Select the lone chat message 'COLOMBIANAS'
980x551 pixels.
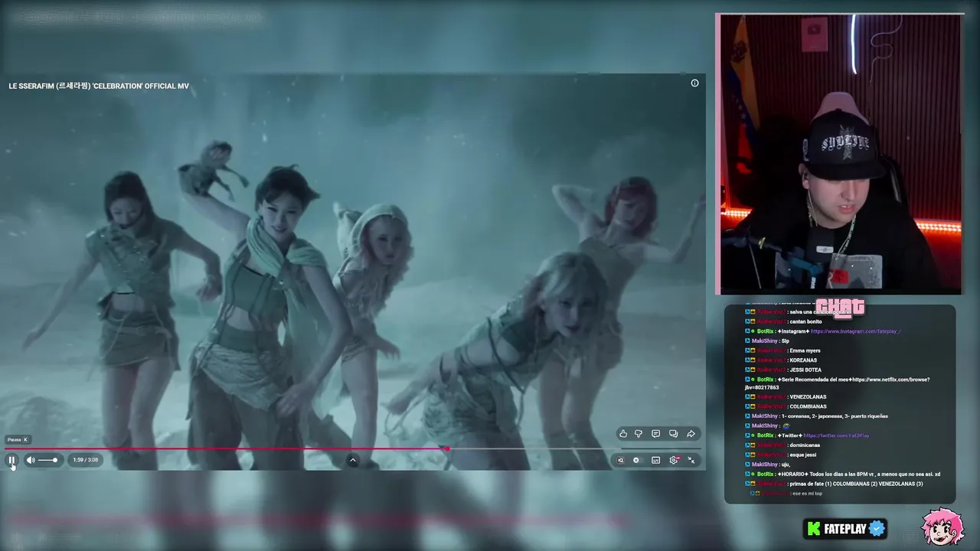click(808, 407)
